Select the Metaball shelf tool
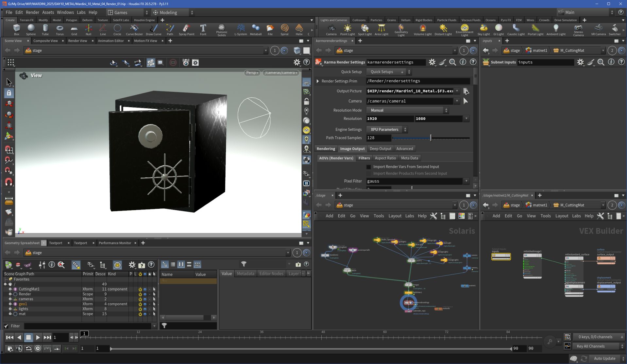The width and height of the screenshot is (627, 364). pos(255,29)
